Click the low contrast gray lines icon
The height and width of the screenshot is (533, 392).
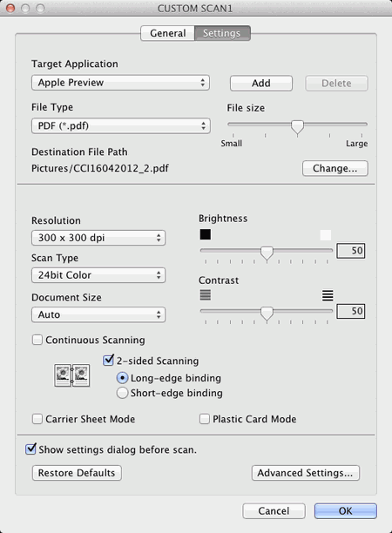tap(206, 294)
